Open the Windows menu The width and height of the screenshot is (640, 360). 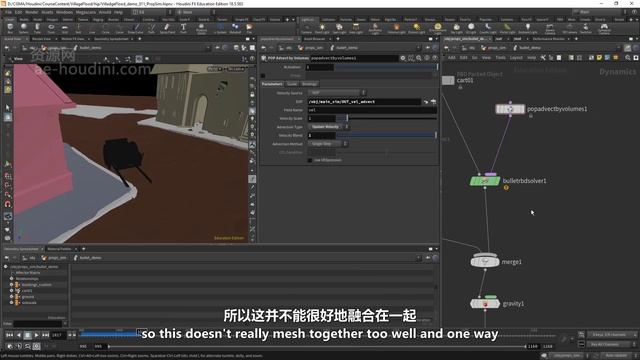tap(64, 12)
